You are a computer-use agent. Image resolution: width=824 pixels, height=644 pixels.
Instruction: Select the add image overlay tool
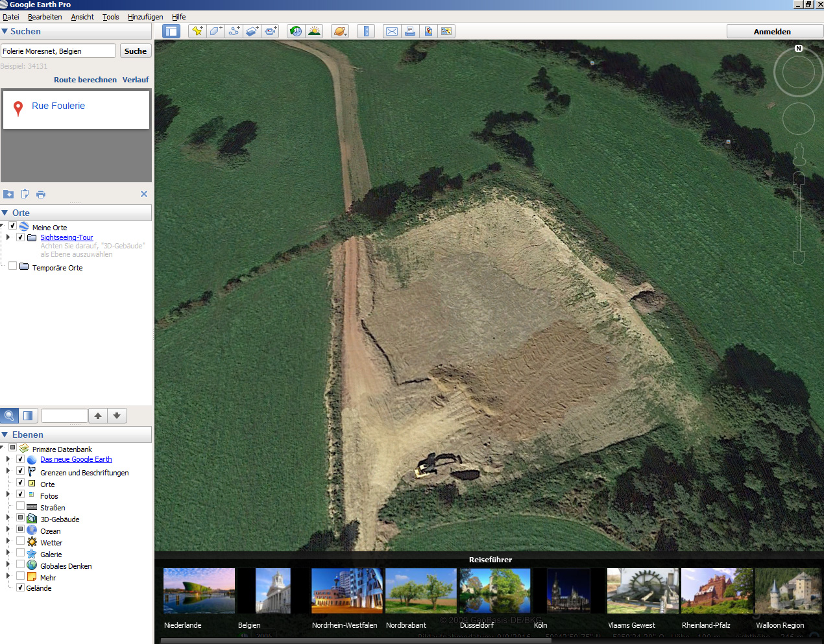click(252, 31)
